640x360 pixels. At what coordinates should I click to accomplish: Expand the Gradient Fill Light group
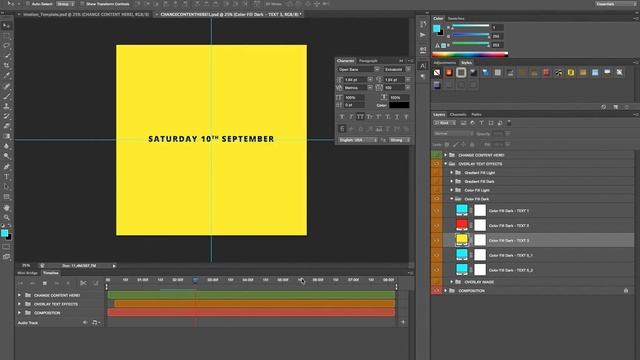click(x=452, y=173)
